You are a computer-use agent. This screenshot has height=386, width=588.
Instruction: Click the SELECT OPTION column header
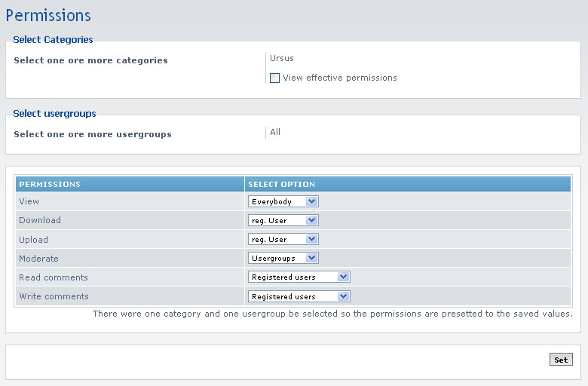281,184
